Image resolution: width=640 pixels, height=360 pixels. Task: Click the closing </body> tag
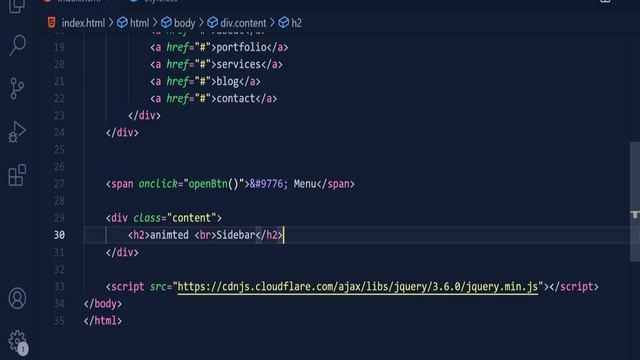coord(103,304)
